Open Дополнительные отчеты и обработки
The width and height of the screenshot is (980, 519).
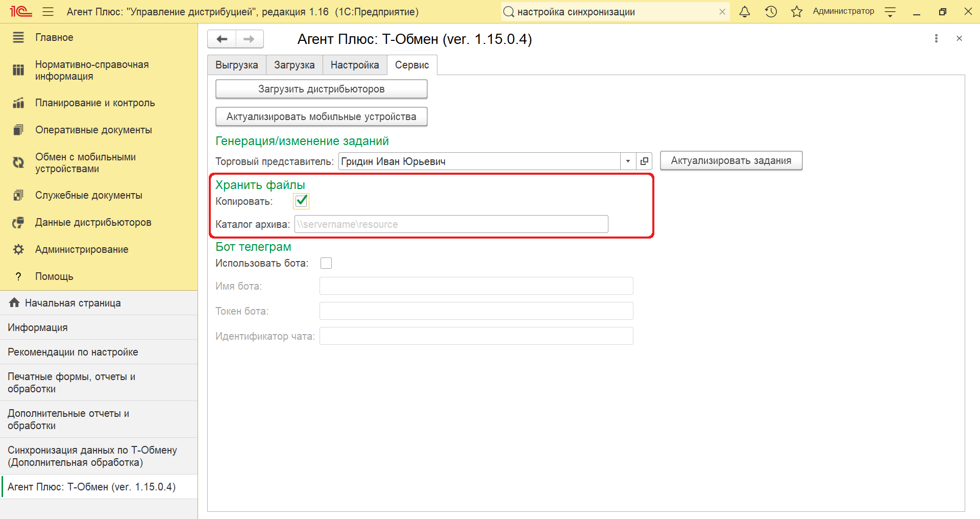(x=99, y=419)
